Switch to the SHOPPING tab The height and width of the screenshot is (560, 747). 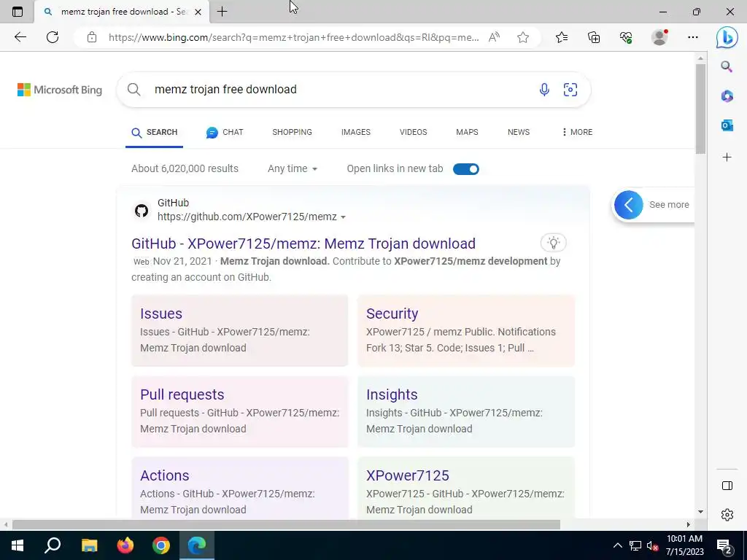pos(292,132)
